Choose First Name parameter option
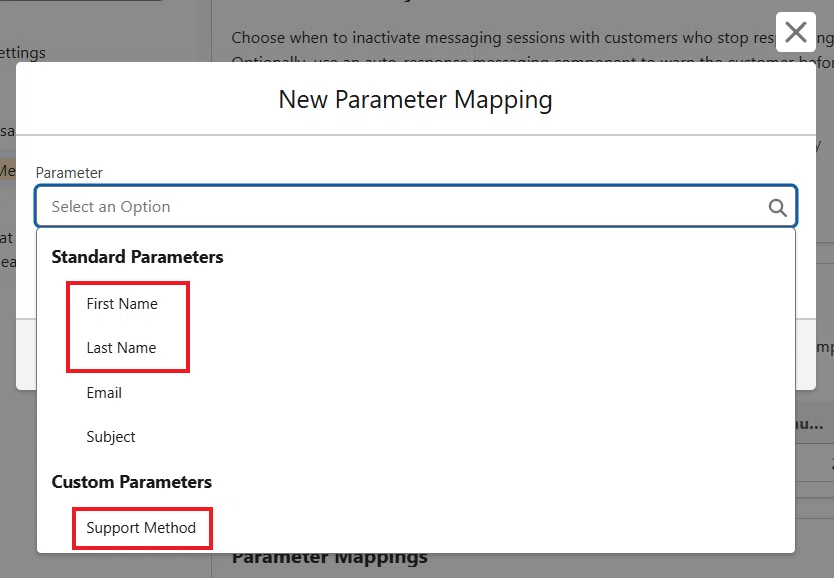834x578 pixels. [122, 304]
